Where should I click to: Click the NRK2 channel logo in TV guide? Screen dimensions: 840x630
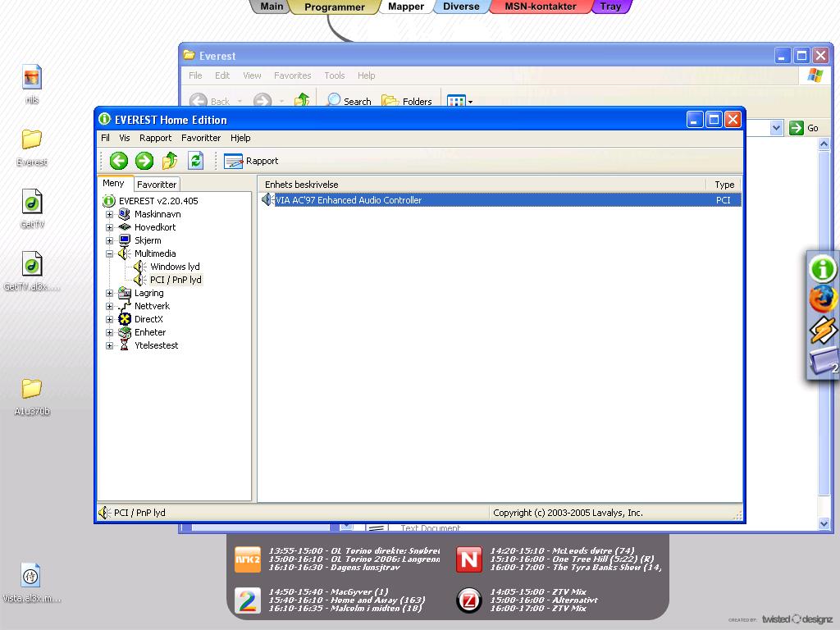[248, 559]
